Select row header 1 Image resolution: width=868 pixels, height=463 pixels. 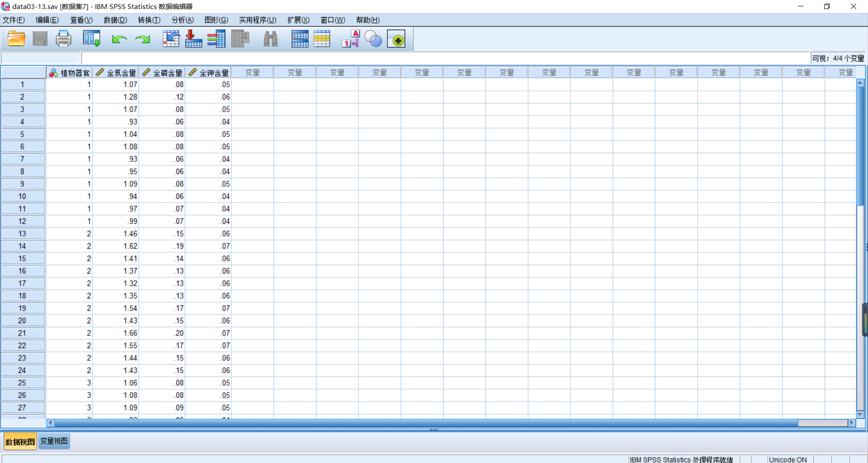tap(23, 85)
